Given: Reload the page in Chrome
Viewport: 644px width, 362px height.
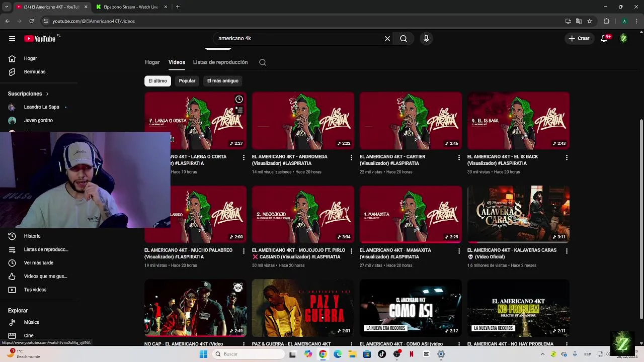Looking at the screenshot, I should click(x=31, y=21).
